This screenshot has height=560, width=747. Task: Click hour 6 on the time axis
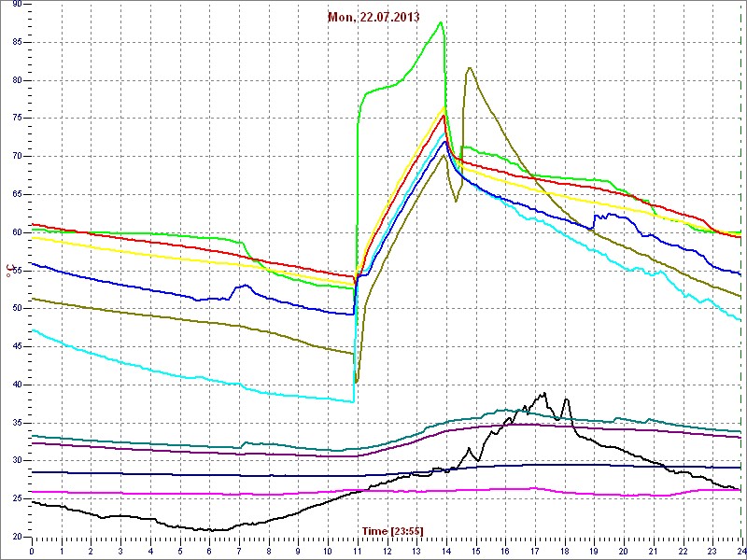coord(209,551)
